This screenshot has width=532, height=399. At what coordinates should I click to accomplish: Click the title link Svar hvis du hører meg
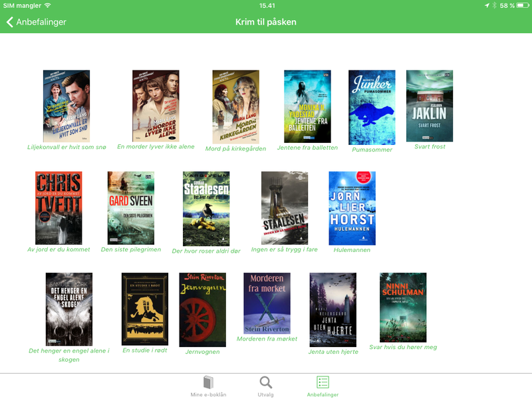click(x=403, y=347)
